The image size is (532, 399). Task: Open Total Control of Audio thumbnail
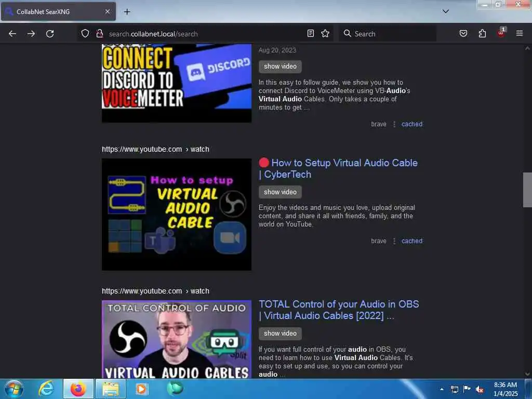177,339
